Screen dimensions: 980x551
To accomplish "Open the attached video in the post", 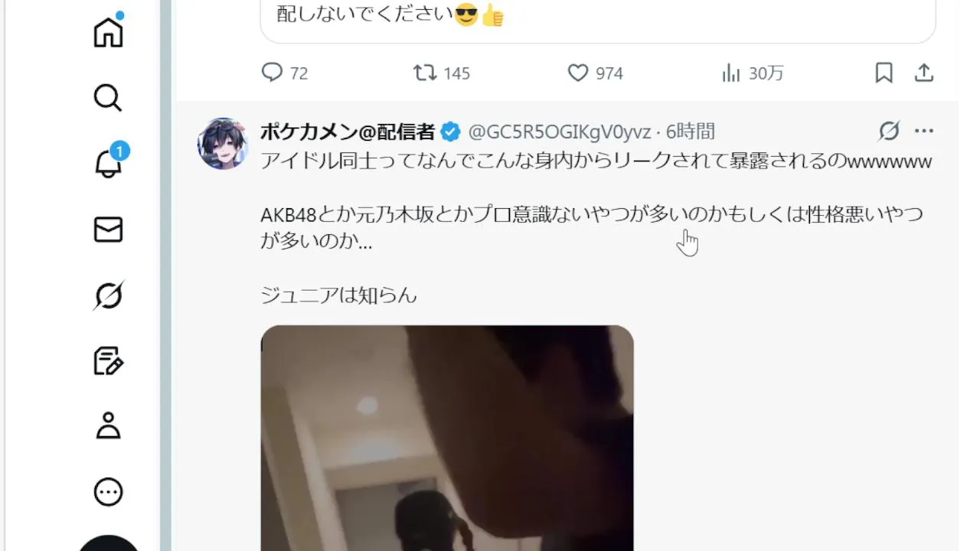I will [447, 438].
